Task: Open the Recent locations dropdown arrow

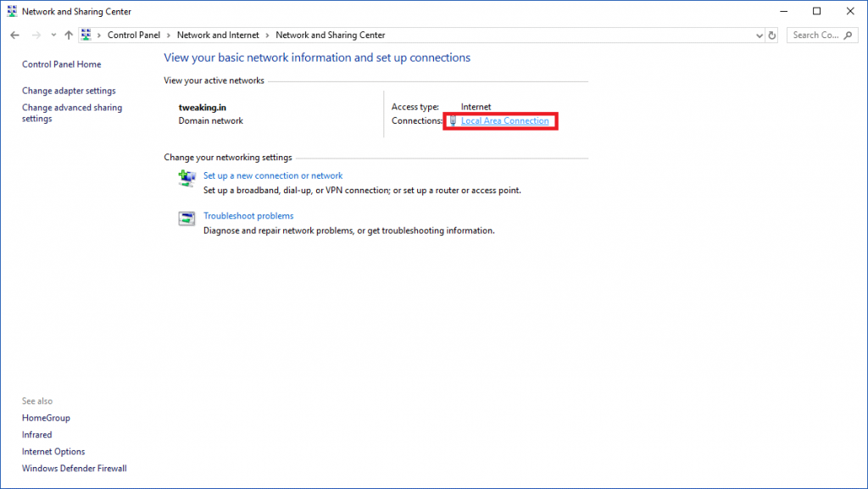Action: pos(53,36)
